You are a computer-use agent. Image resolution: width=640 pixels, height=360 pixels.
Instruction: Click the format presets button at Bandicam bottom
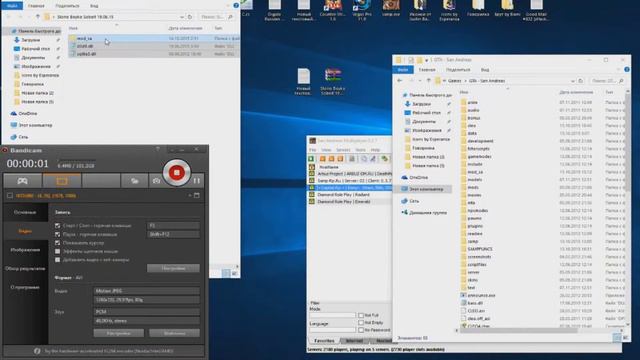[174, 333]
